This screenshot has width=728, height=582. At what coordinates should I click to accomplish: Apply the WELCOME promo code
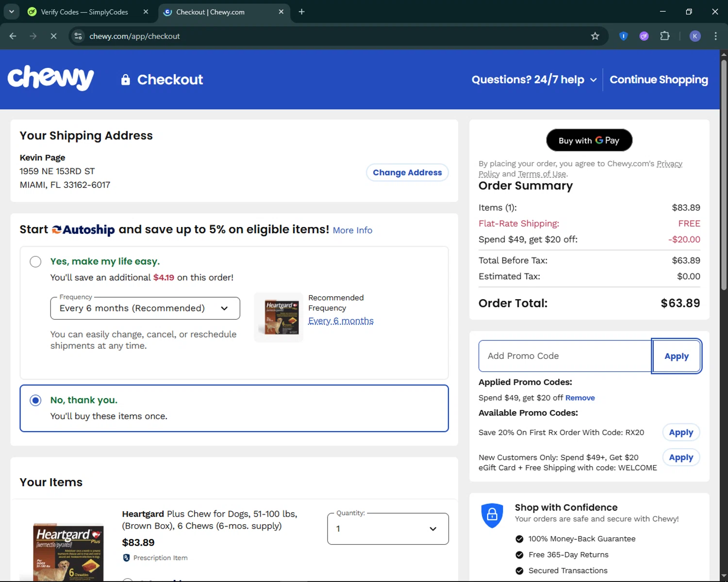(681, 457)
